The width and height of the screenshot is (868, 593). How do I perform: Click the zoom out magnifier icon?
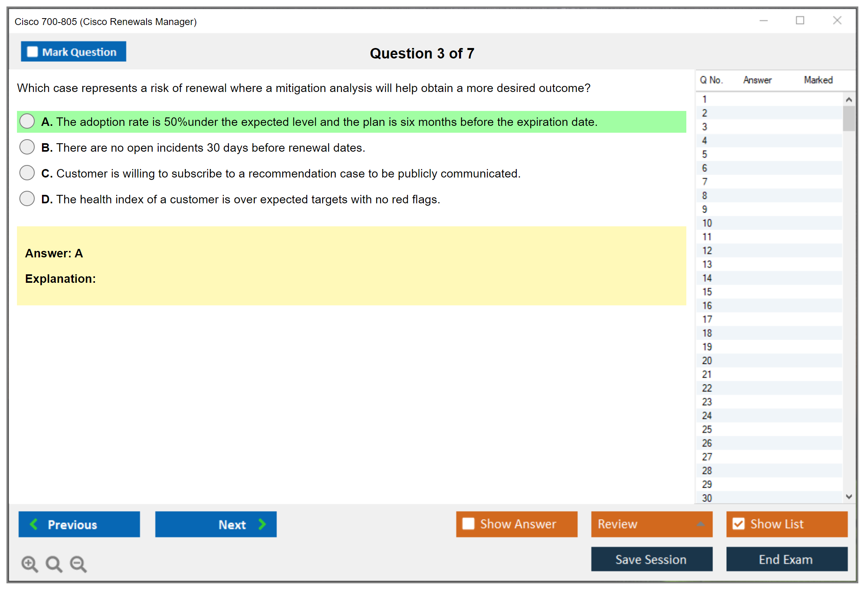click(x=78, y=564)
